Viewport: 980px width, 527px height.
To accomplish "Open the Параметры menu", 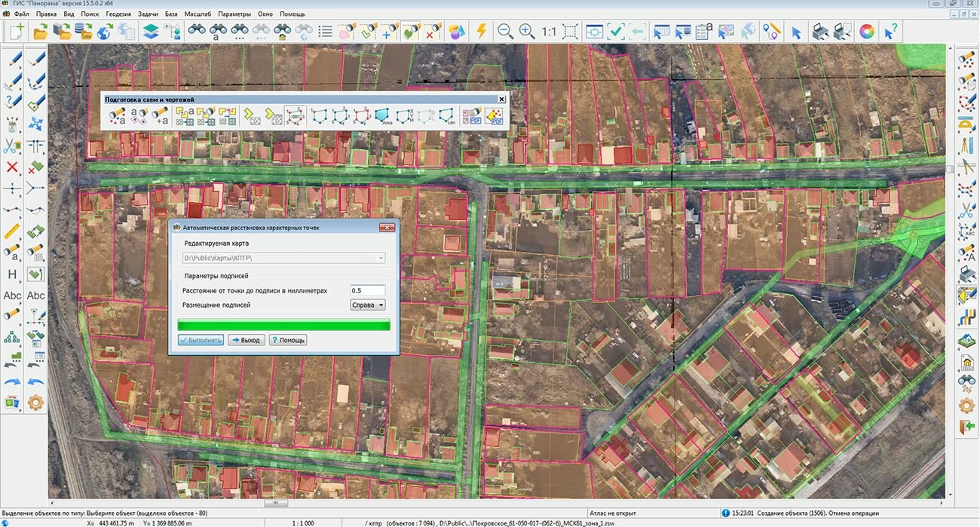I will [x=234, y=14].
